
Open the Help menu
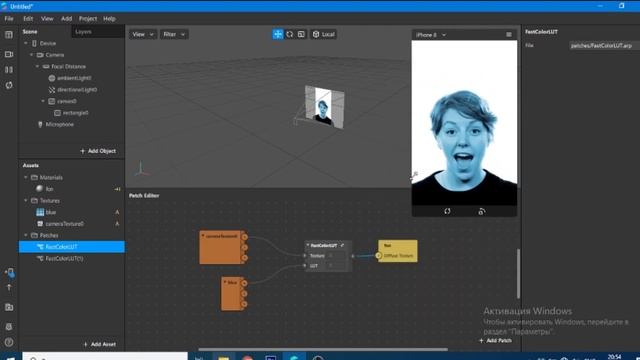(109, 19)
